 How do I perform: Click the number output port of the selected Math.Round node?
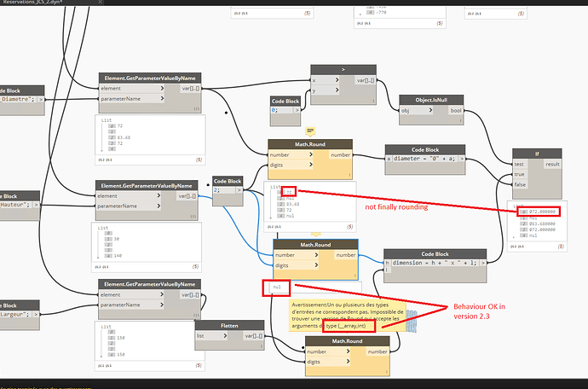[x=345, y=255]
